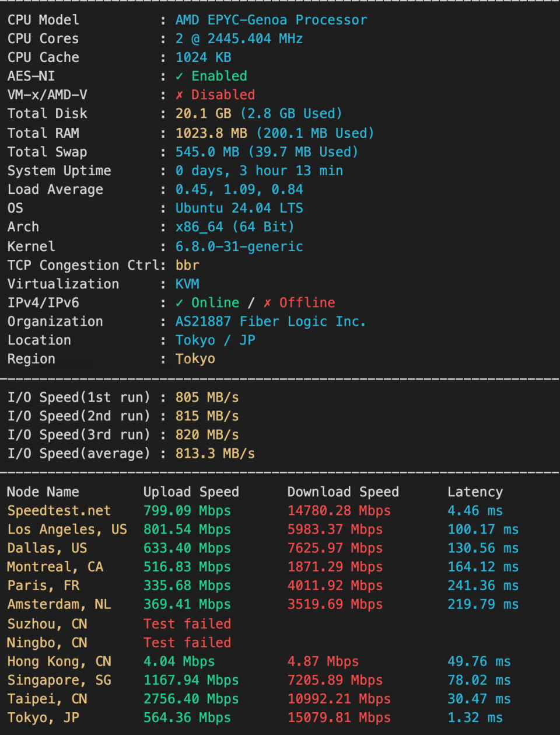Screen dimensions: 560x735
Task: Select the "241.36 ms" Paris latency
Action: coord(483,585)
